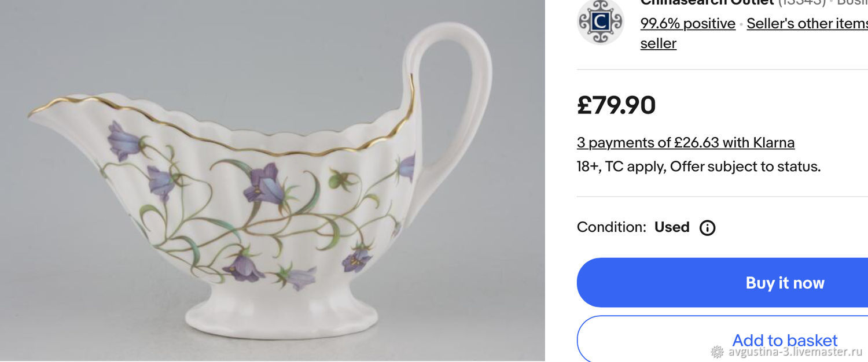Viewport: 868px width, 362px height.
Task: Open Seller's other items link
Action: pyautogui.click(x=807, y=24)
